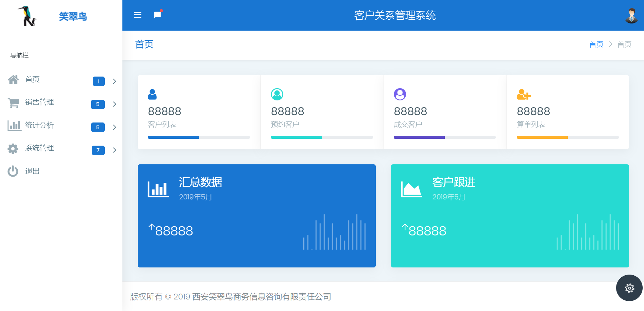Click the 客户列表 label

[x=162, y=125]
